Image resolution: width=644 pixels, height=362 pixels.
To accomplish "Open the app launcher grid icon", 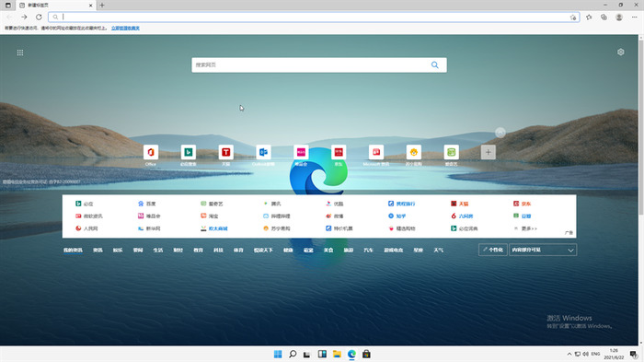I will [x=20, y=53].
